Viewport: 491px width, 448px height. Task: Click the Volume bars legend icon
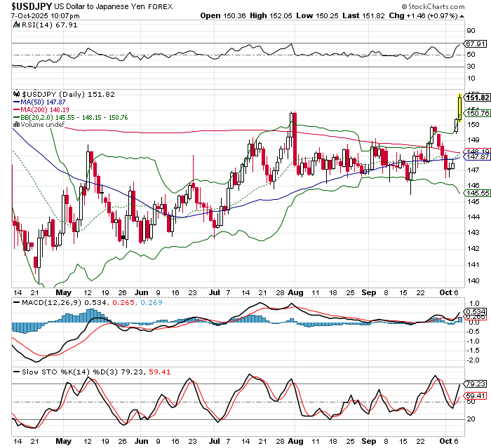coord(17,124)
